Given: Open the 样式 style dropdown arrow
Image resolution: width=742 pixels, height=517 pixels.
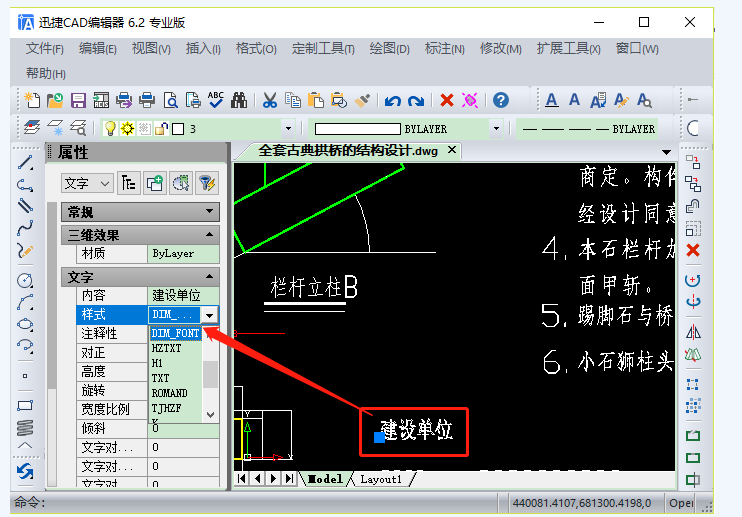Looking at the screenshot, I should 209,315.
